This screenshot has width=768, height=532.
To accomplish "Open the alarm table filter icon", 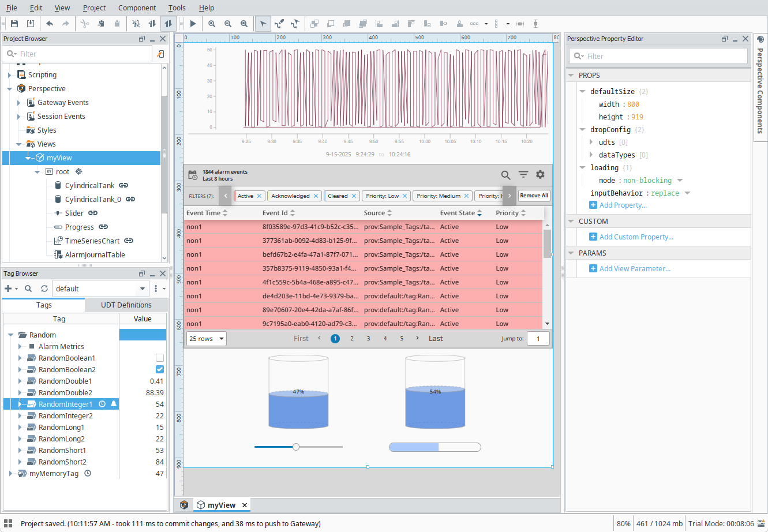I will [x=523, y=174].
